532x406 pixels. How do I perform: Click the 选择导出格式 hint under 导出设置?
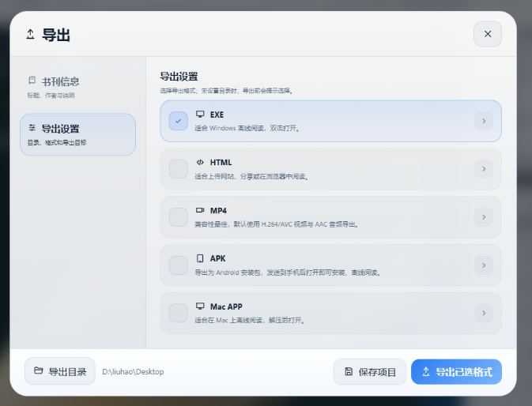226,91
